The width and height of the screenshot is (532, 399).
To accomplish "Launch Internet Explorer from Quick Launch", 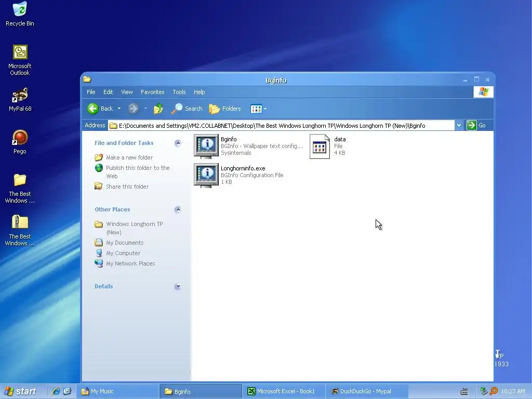I will [56, 391].
